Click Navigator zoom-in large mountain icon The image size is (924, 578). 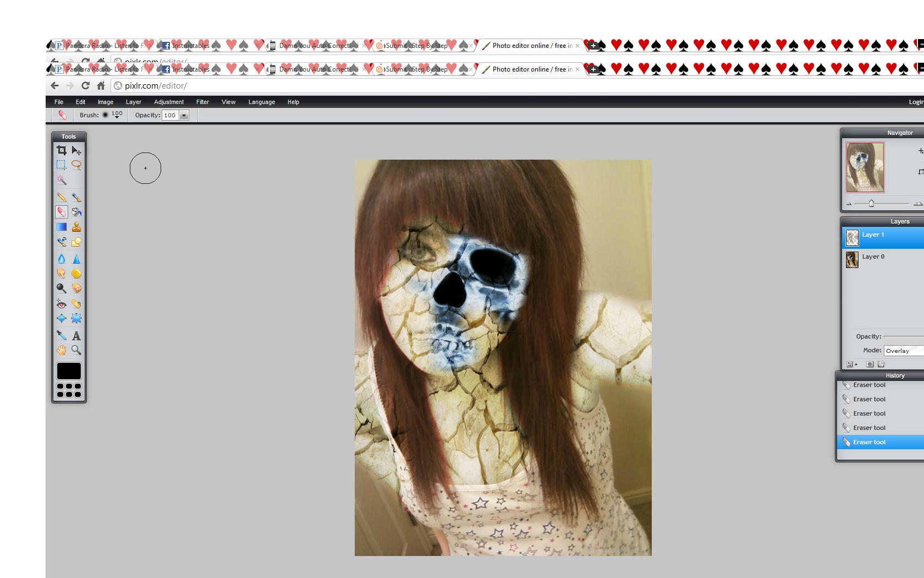coord(918,204)
